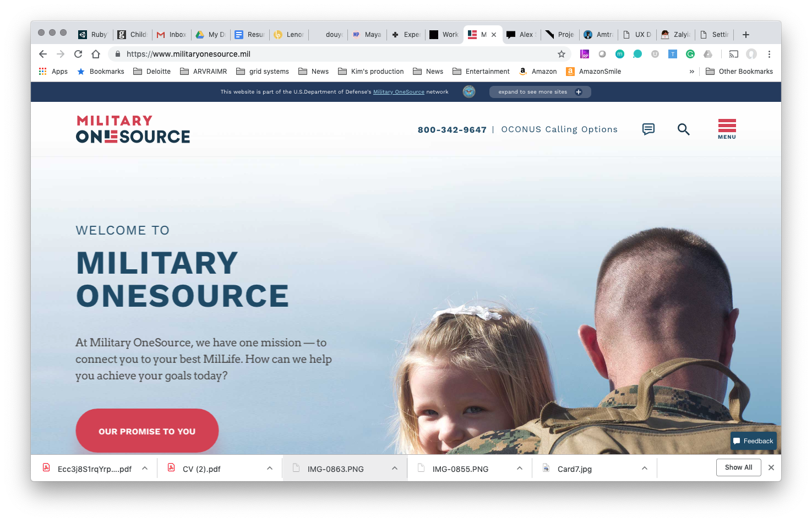812x522 pixels.
Task: Click the browser forward arrow
Action: (61, 54)
